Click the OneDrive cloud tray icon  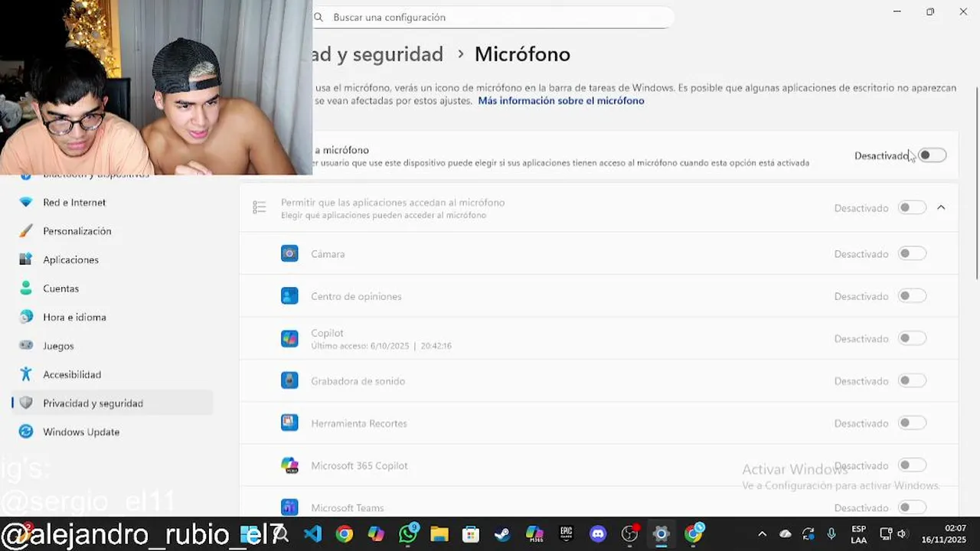click(x=785, y=533)
